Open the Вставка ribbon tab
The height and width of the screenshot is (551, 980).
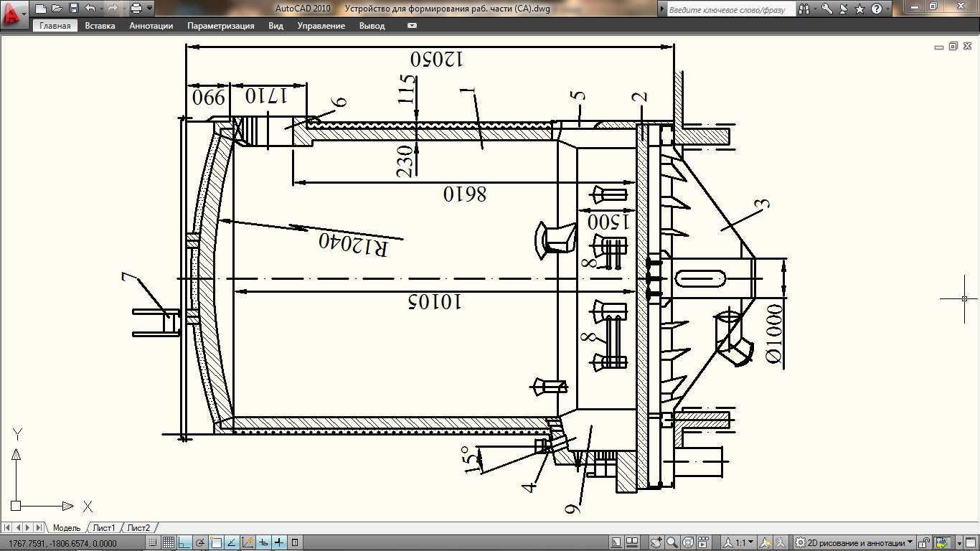click(x=100, y=26)
